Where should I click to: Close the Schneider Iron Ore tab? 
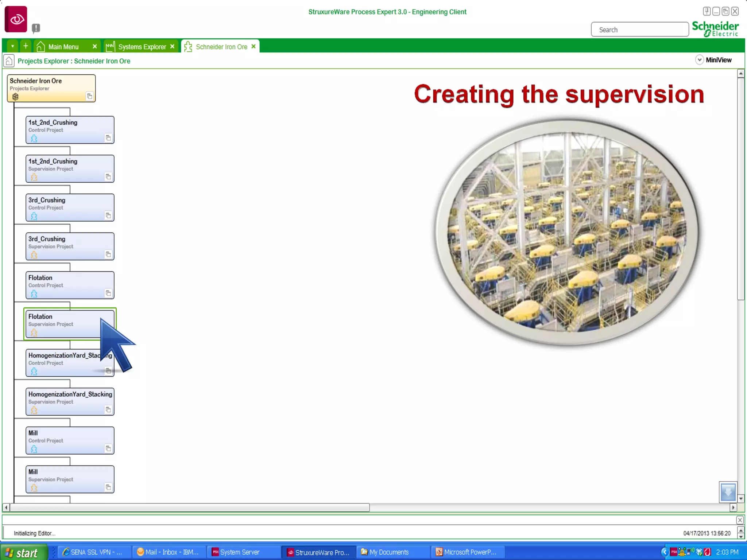click(x=253, y=46)
